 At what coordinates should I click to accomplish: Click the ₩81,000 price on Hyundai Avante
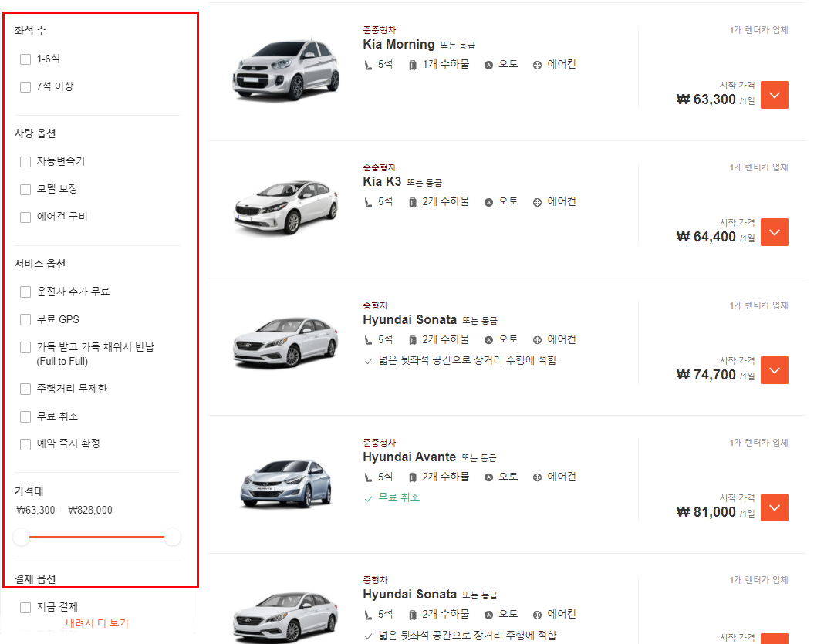pos(706,512)
